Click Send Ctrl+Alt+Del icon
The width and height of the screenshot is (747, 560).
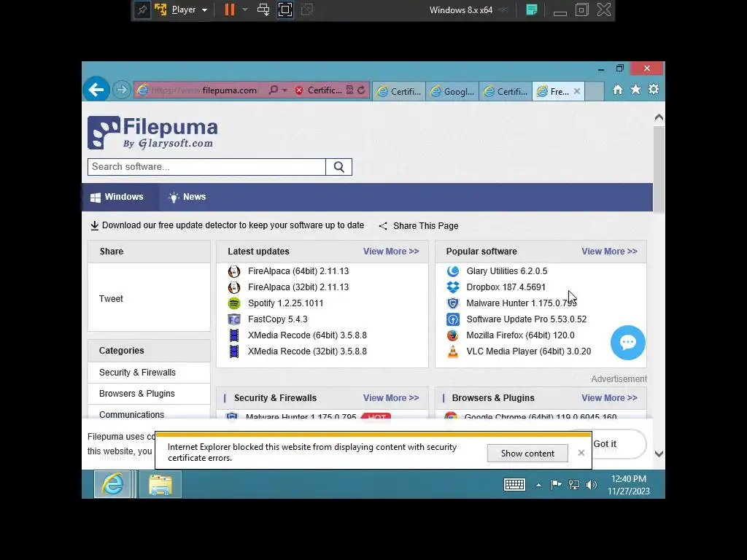click(x=263, y=9)
